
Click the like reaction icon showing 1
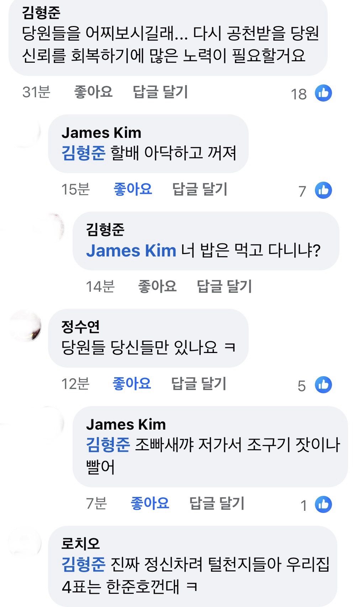[323, 504]
